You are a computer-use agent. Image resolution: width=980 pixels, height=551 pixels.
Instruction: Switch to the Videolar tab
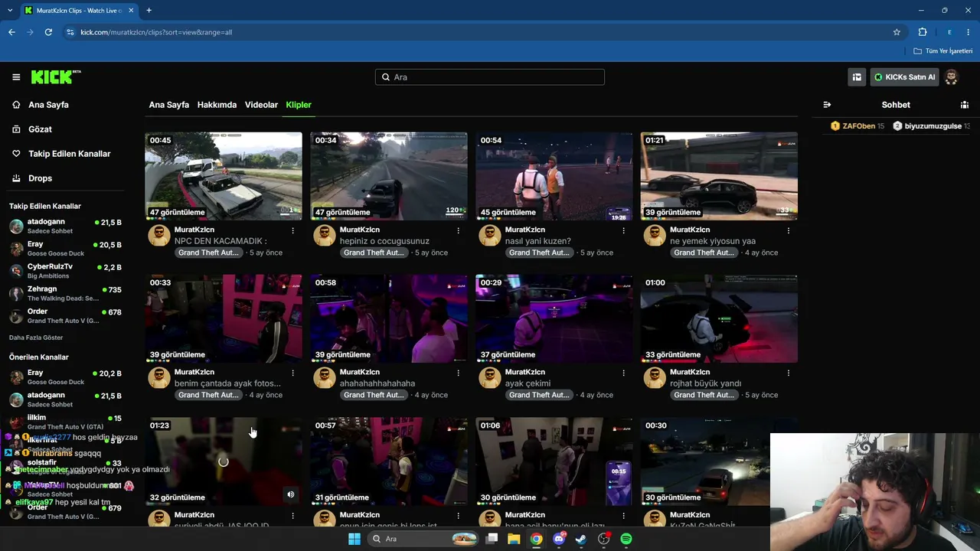261,105
